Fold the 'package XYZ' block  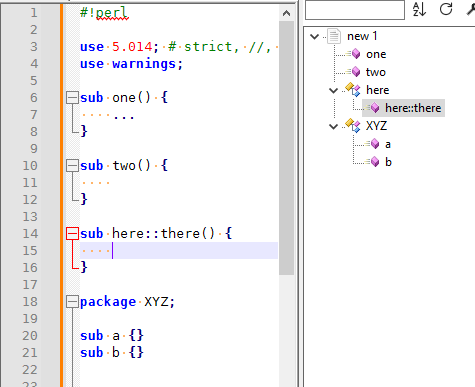pos(72,302)
